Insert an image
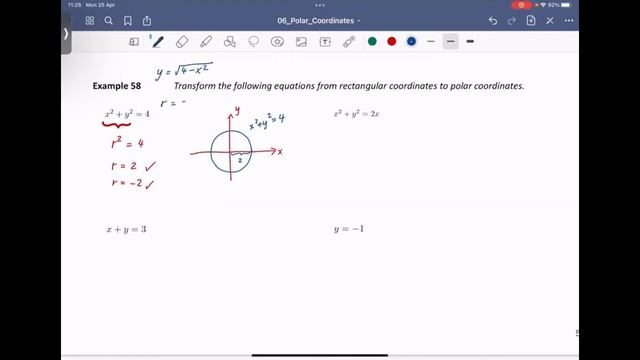This screenshot has height=360, width=640. 301,42
